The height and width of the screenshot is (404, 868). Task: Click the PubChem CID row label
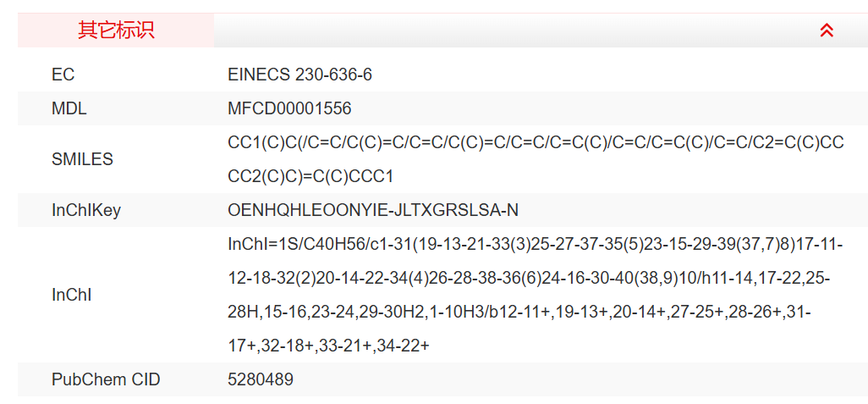(x=105, y=379)
